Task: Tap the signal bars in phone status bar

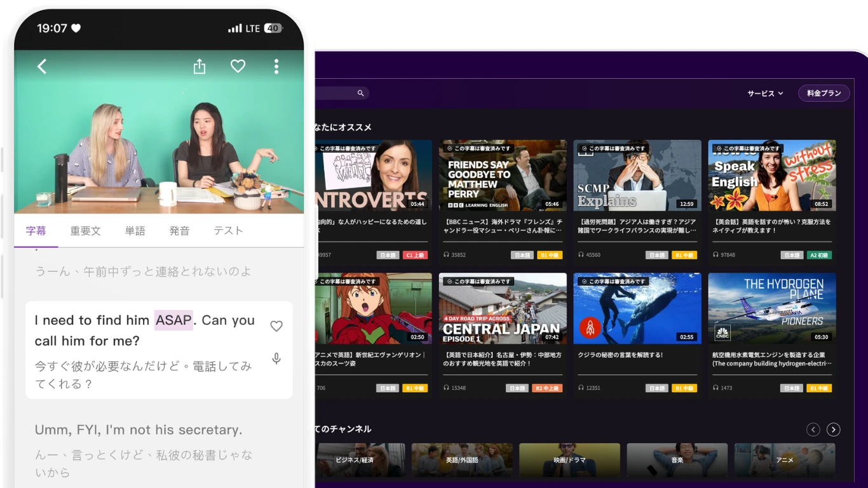Action: (x=235, y=29)
